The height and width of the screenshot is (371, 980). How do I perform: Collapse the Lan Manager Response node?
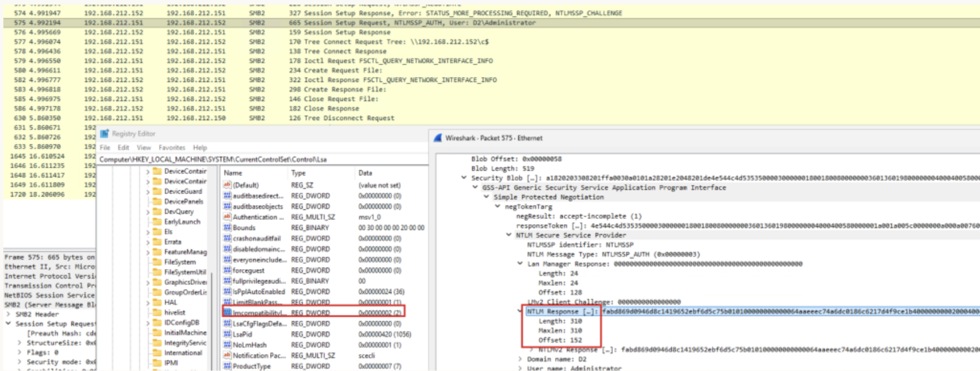click(x=520, y=264)
